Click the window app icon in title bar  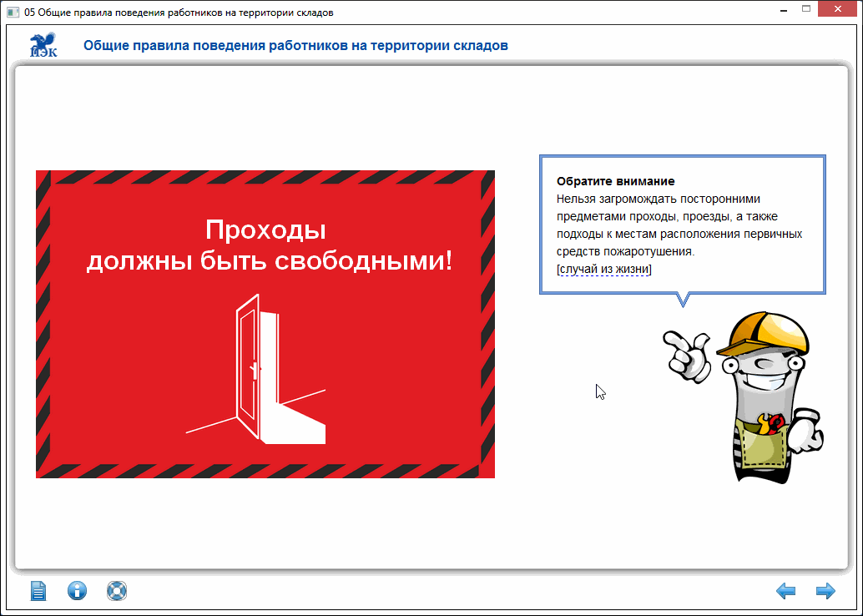(x=13, y=13)
